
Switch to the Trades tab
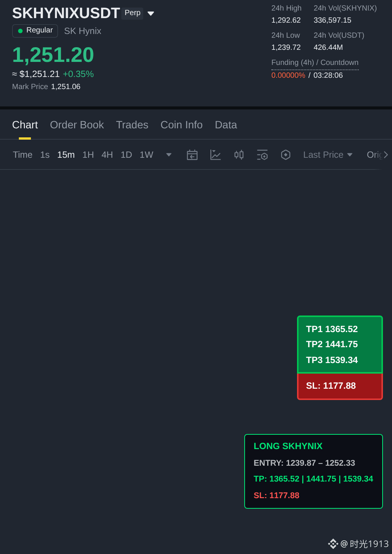132,125
